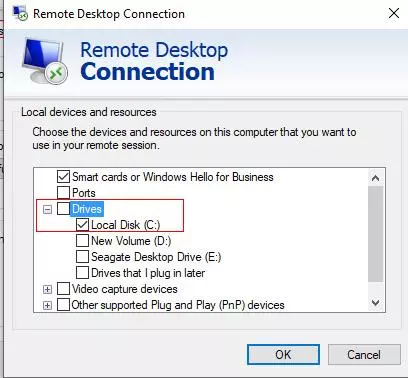Click the device list scroll up arrow

click(376, 178)
